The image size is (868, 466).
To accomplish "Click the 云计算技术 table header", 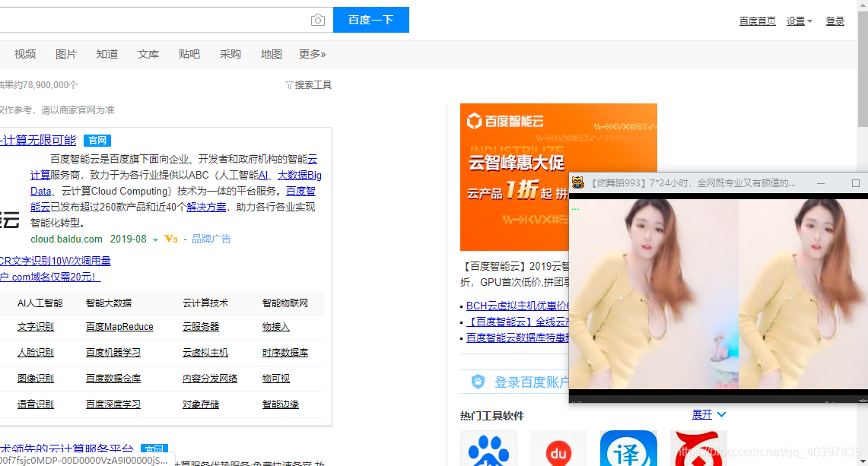I will tap(205, 303).
